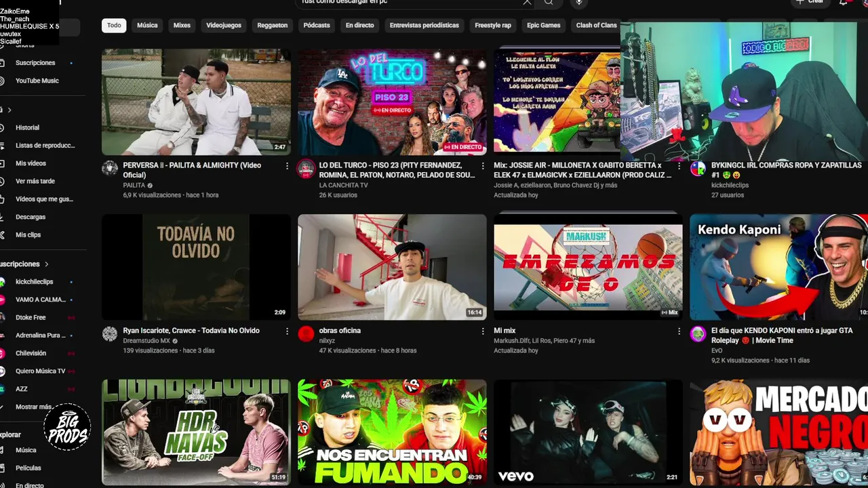Viewport: 868px width, 488px height.
Task: Start voice search with the microphone icon
Action: coord(578,3)
